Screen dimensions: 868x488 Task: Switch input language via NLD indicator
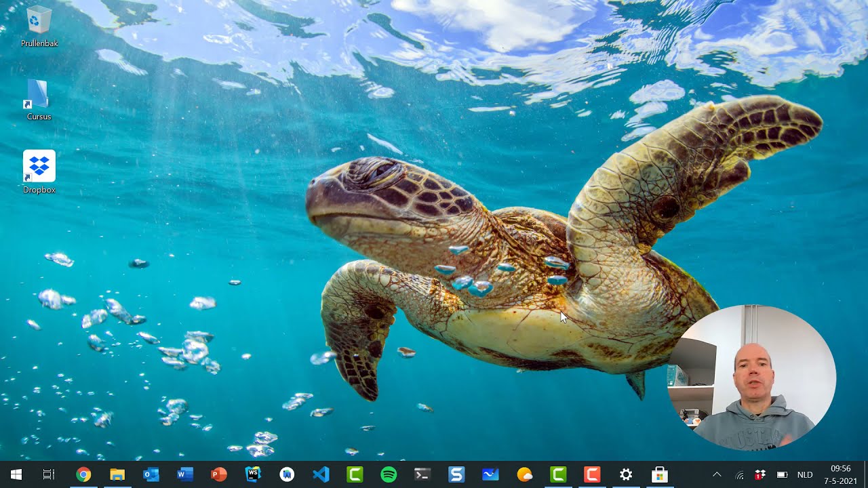tap(805, 475)
